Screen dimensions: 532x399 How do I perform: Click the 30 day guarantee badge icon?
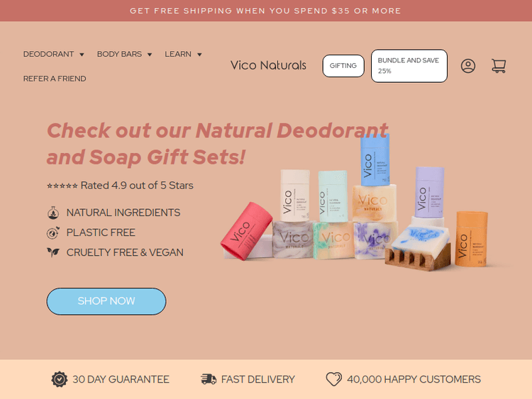[60, 379]
